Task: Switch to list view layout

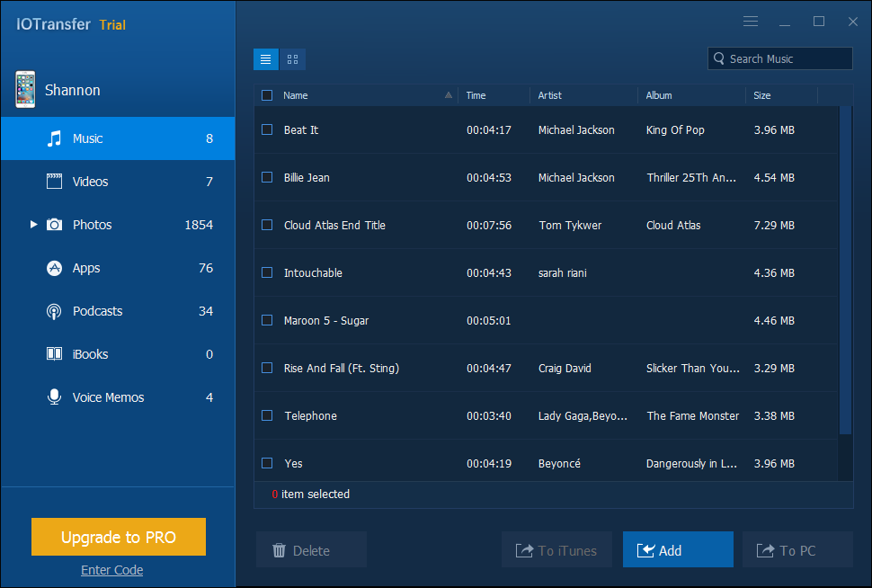Action: coord(265,59)
